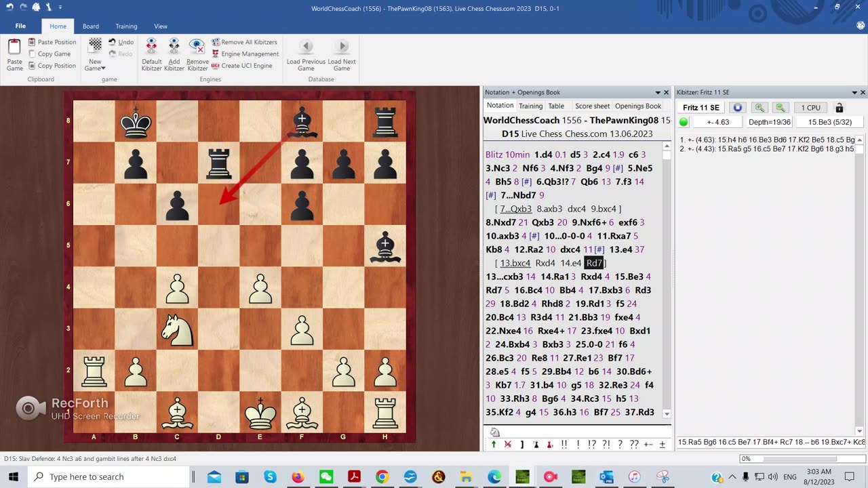Click the +- 4.63 evaluation field
868x488 pixels.
[717, 122]
